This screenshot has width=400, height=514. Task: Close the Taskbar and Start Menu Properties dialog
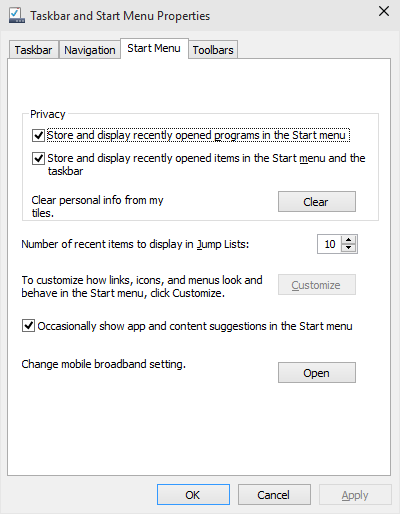384,11
